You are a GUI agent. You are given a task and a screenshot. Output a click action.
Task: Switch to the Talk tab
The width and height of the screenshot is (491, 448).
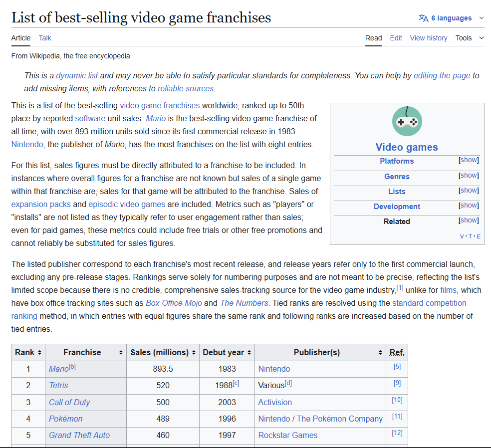[45, 38]
